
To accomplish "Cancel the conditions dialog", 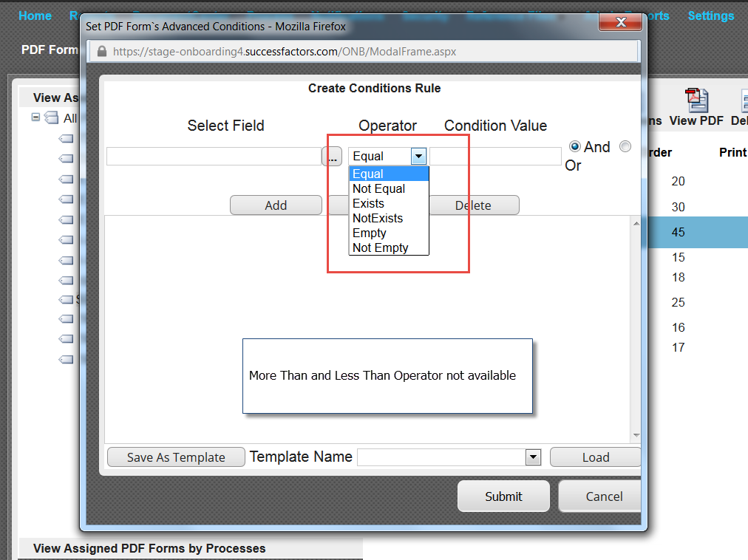I will [601, 496].
